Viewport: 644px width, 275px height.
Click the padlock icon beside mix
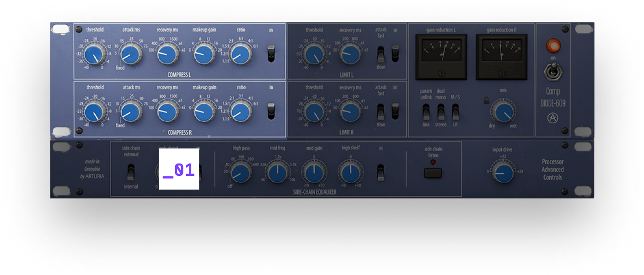click(487, 100)
